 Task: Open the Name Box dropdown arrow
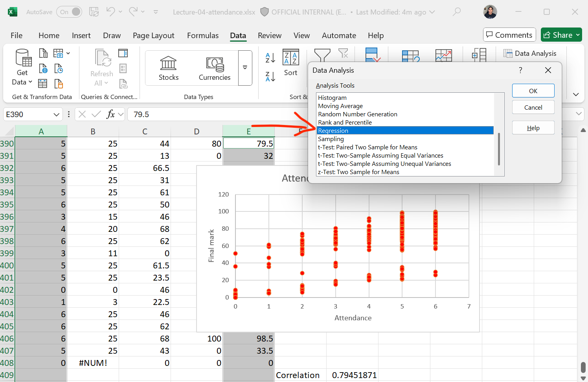click(x=56, y=114)
